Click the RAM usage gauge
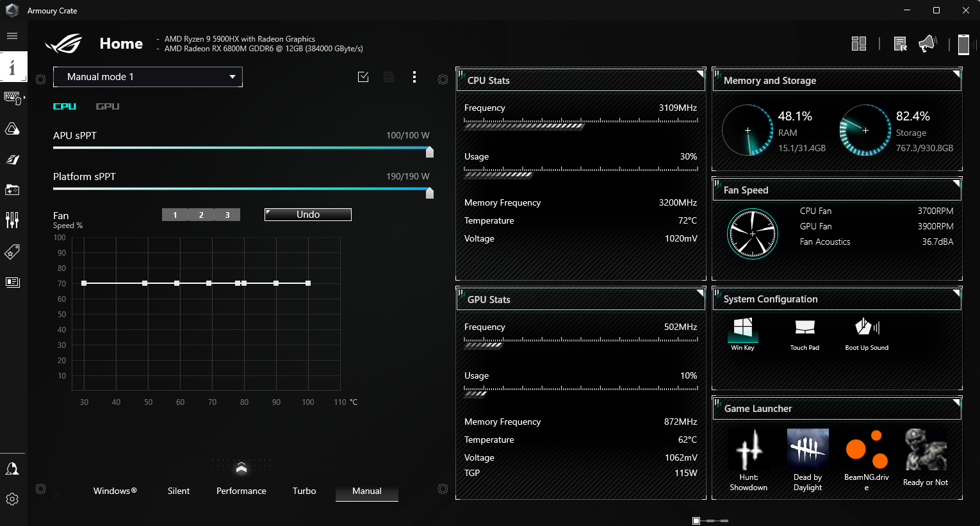 pyautogui.click(x=747, y=130)
